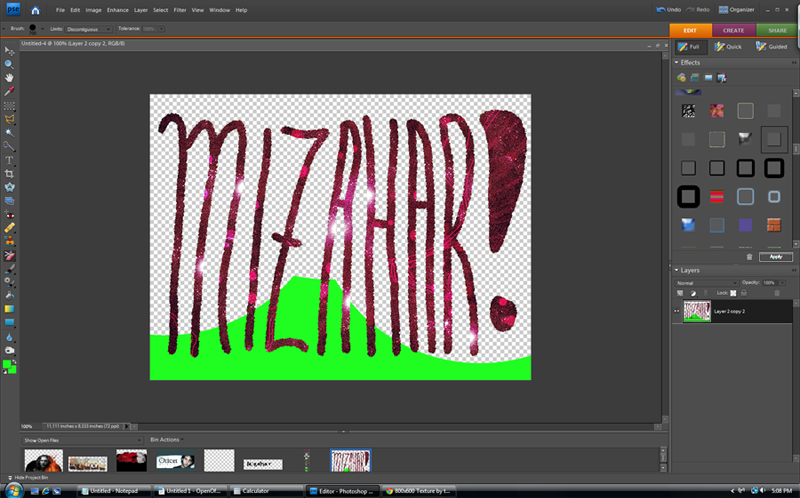Reset default foreground and background colors

coord(5,372)
